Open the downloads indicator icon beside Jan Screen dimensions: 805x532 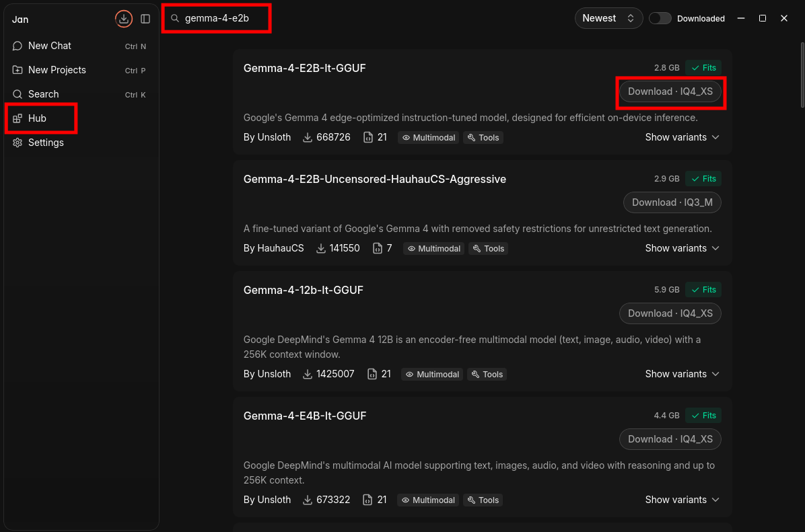[x=123, y=19]
